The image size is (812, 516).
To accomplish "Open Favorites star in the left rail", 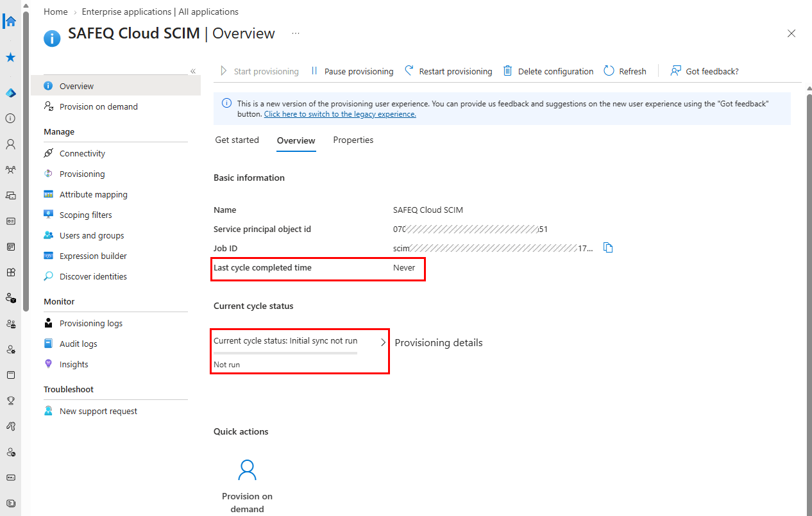I will (10, 58).
